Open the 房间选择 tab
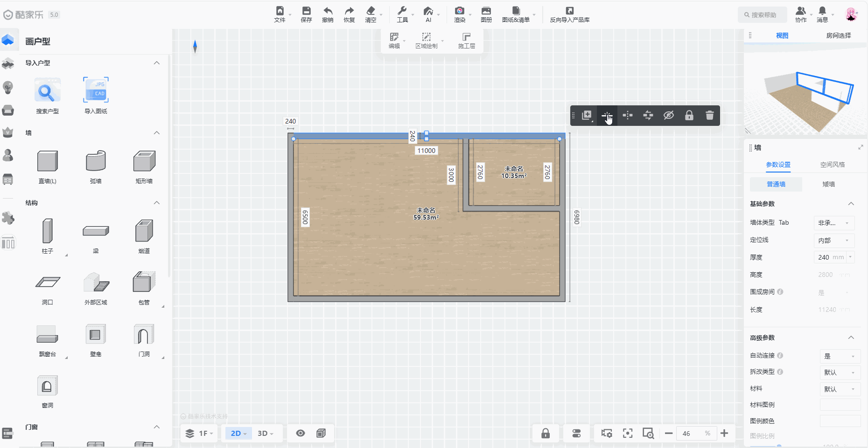This screenshot has height=448, width=868. coord(838,35)
